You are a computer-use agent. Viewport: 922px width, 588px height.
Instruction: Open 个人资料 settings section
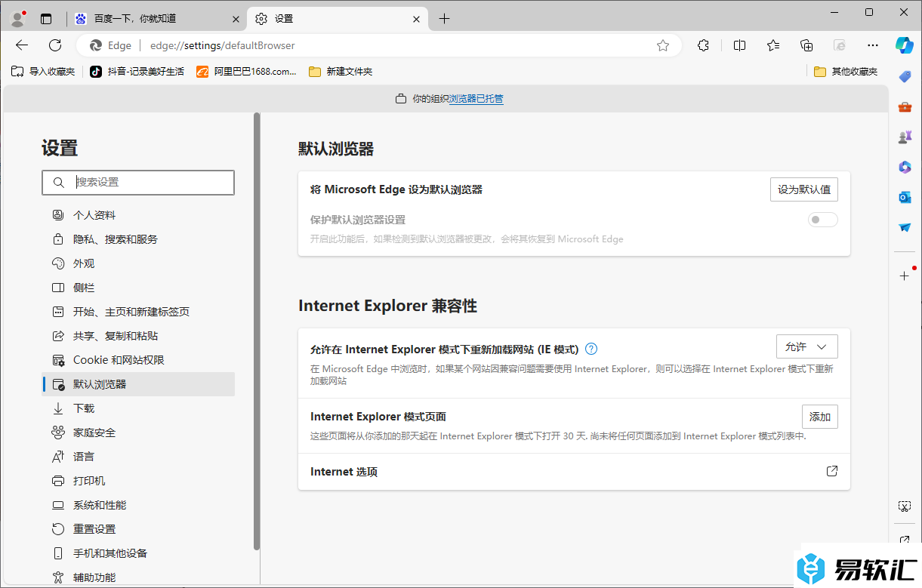coord(138,215)
